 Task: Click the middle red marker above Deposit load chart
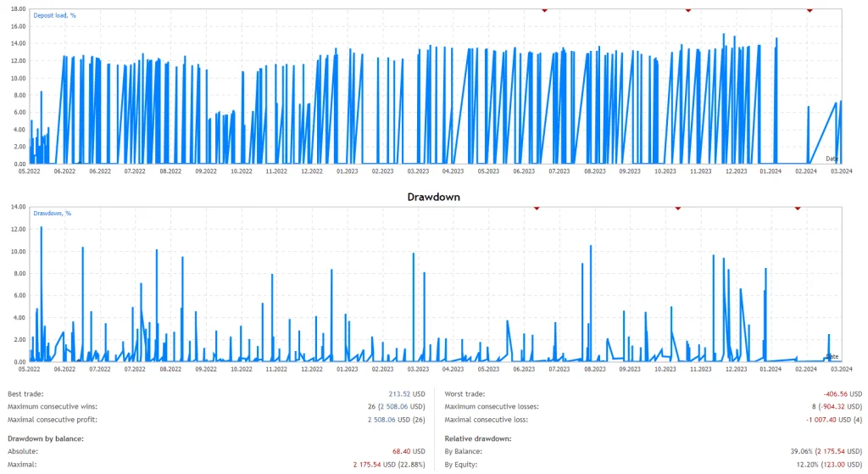[687, 9]
